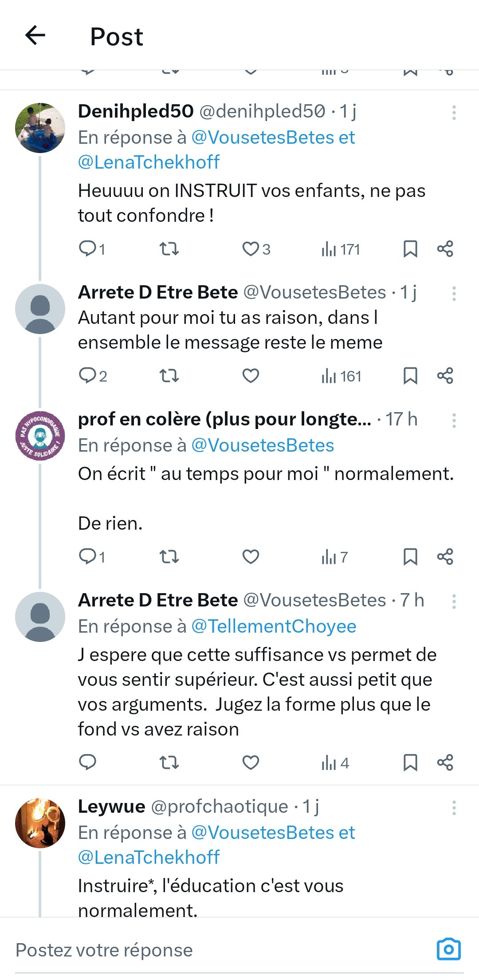Image resolution: width=479 pixels, height=980 pixels.
Task: Open more options for Denihpled50's post
Action: (x=454, y=113)
